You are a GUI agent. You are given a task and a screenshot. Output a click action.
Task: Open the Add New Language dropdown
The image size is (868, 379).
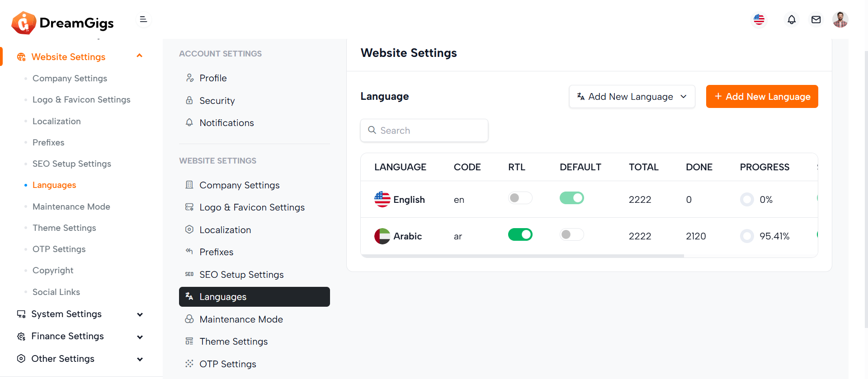(632, 97)
